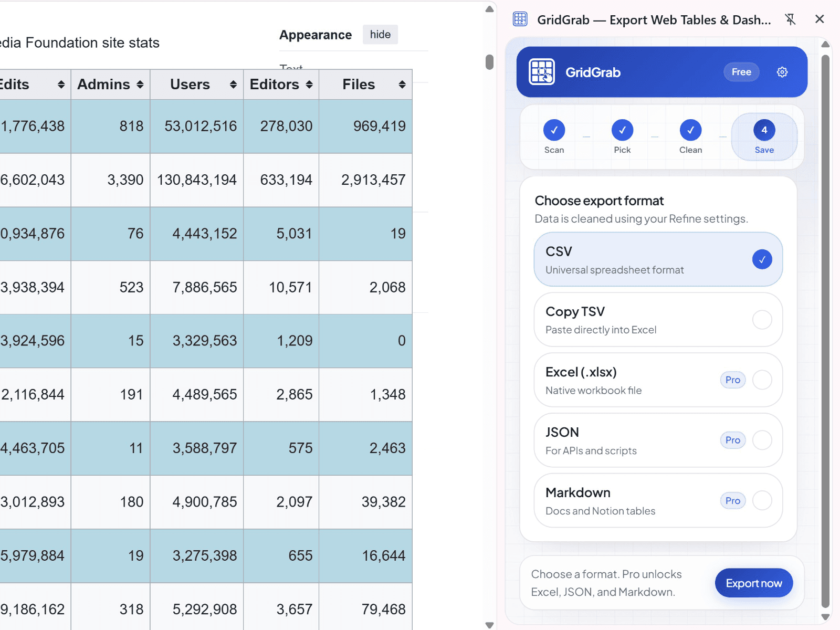Click the side panel scrollbar thumb
840x630 pixels.
pos(825,331)
